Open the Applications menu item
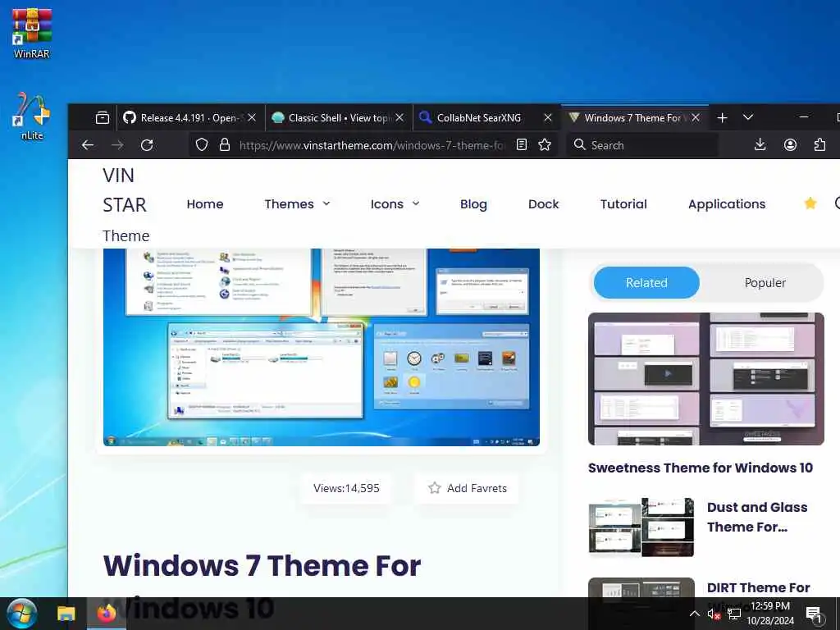The image size is (840, 630). point(727,204)
